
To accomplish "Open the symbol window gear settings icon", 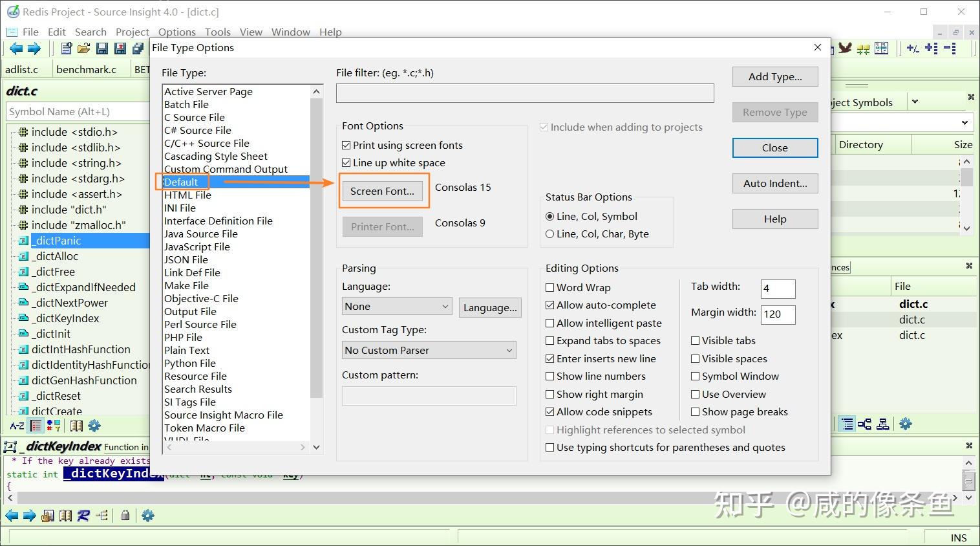I will (94, 426).
